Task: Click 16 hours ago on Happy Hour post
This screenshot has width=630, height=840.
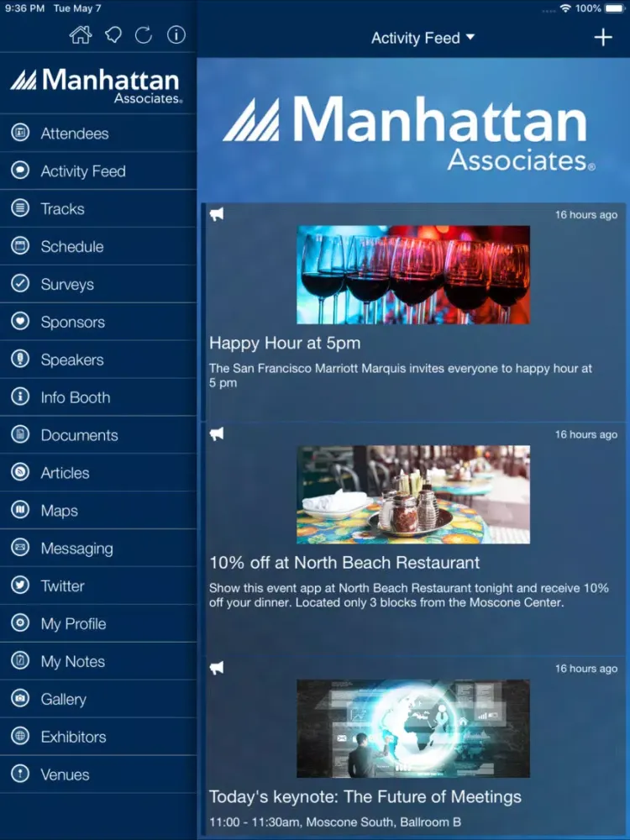Action: click(586, 215)
